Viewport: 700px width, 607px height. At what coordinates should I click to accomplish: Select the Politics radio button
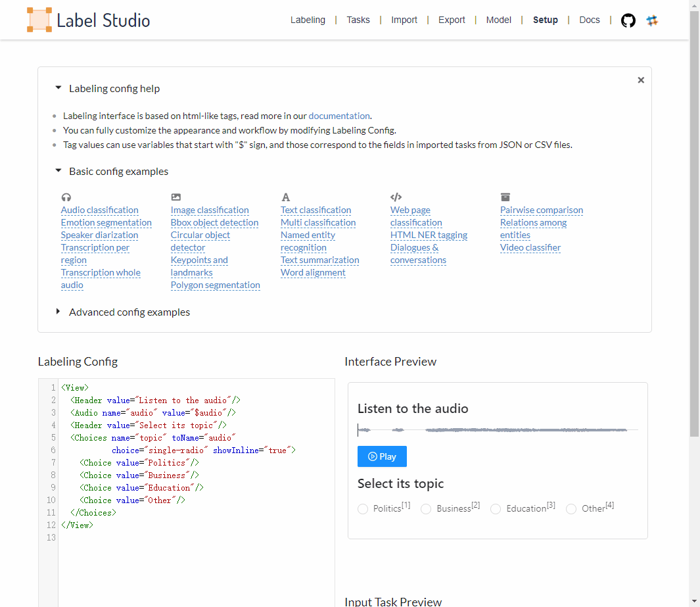[362, 509]
